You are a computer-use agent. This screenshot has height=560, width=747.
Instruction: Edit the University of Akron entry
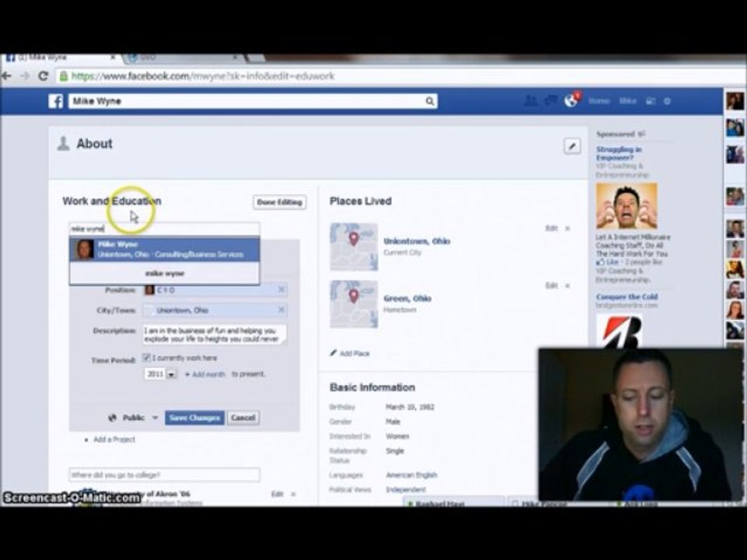tap(277, 494)
